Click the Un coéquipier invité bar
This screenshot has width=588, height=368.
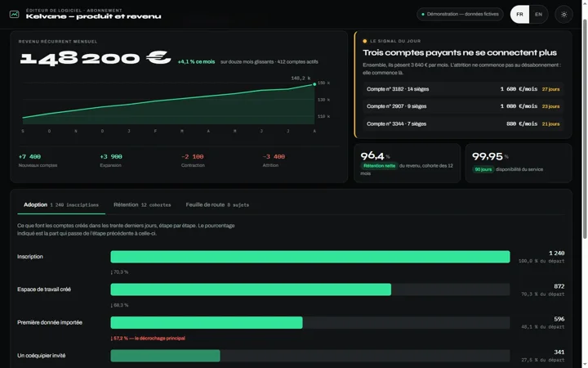pos(165,356)
